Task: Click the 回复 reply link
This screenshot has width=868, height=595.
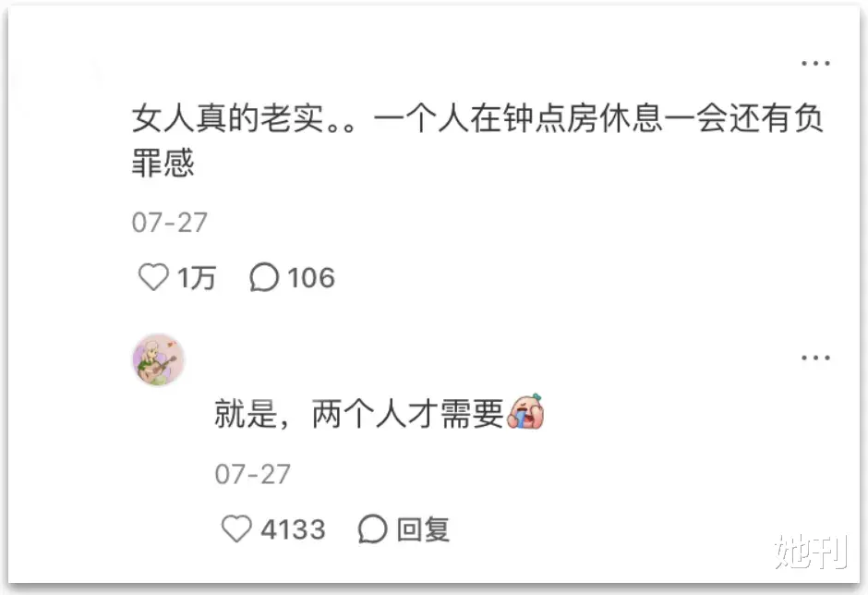Action: coord(423,529)
